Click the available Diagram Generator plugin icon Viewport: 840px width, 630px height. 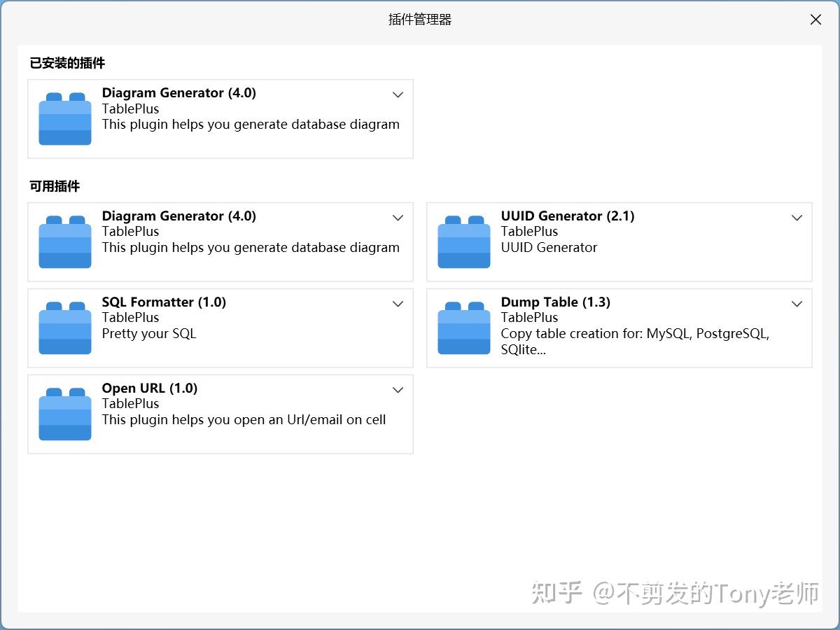(x=64, y=241)
